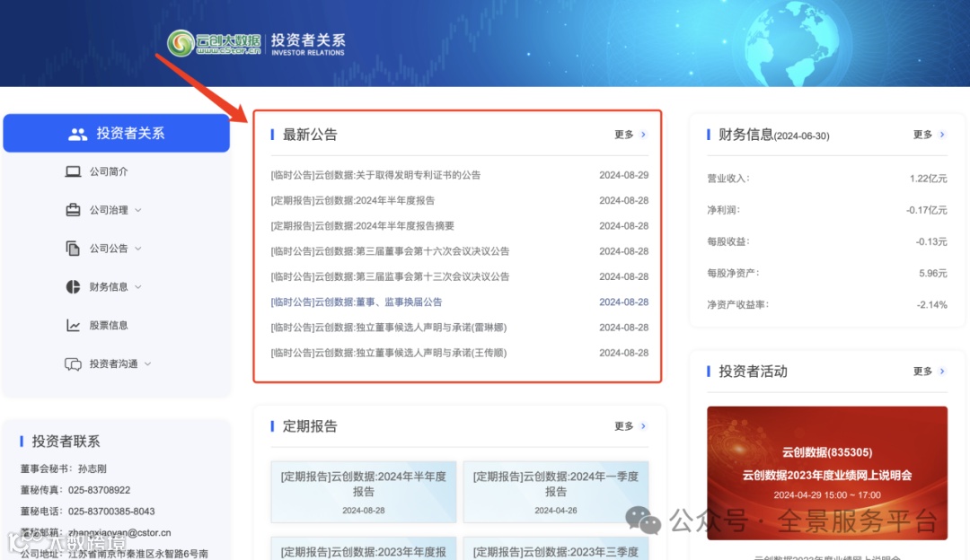The width and height of the screenshot is (970, 560).
Task: Click 更多 in the 投资者活动 panel
Action: (922, 371)
